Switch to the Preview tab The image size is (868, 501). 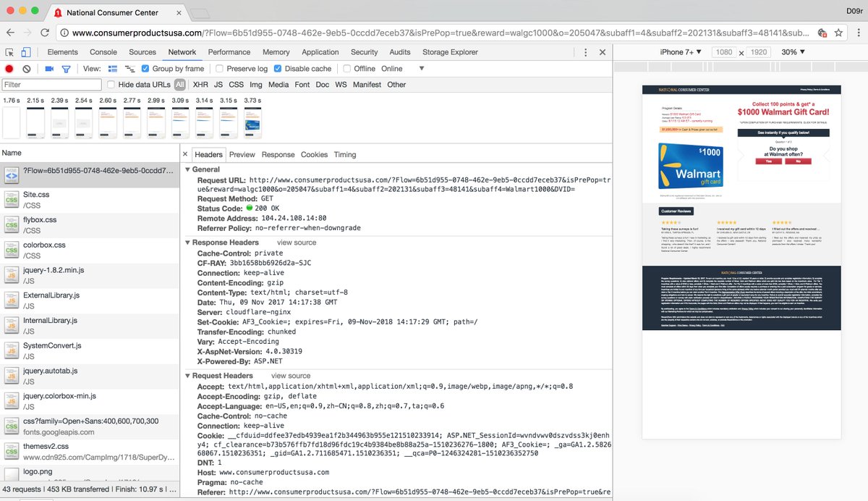[x=242, y=154]
